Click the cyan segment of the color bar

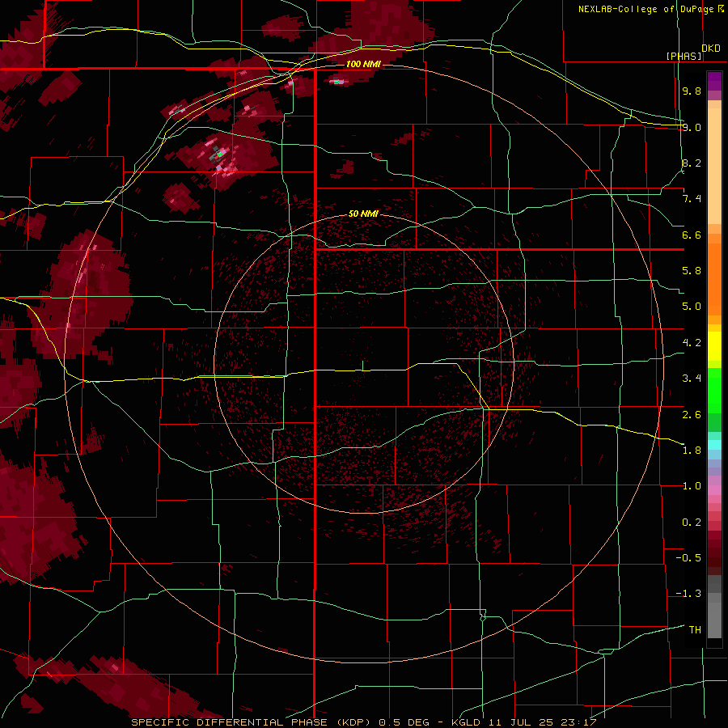point(714,445)
